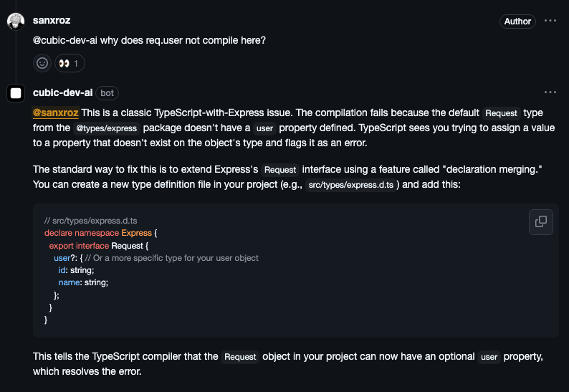569x392 pixels.
Task: Click the "name: string;" code line
Action: (83, 282)
